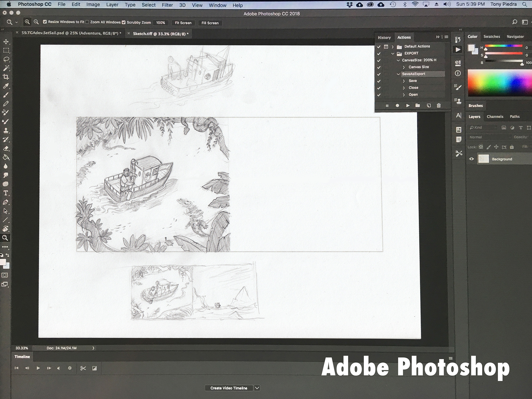Select the Move tool
This screenshot has width=532, height=399.
pyautogui.click(x=6, y=41)
